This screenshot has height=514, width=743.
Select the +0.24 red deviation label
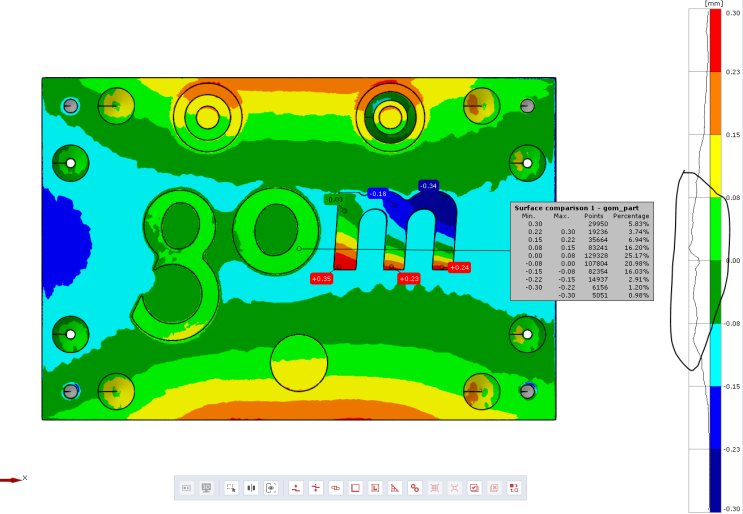click(459, 268)
